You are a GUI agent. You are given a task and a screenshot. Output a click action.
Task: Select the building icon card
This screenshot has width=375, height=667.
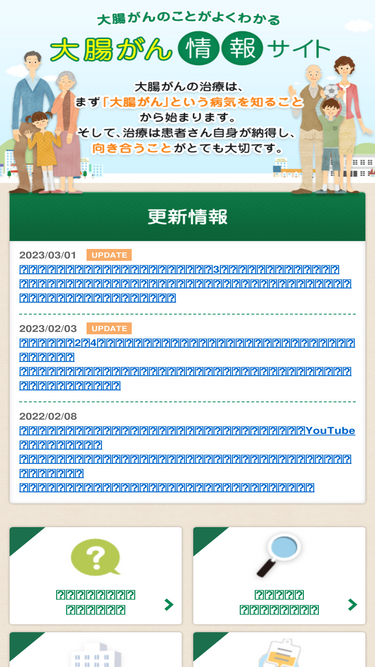click(x=96, y=650)
